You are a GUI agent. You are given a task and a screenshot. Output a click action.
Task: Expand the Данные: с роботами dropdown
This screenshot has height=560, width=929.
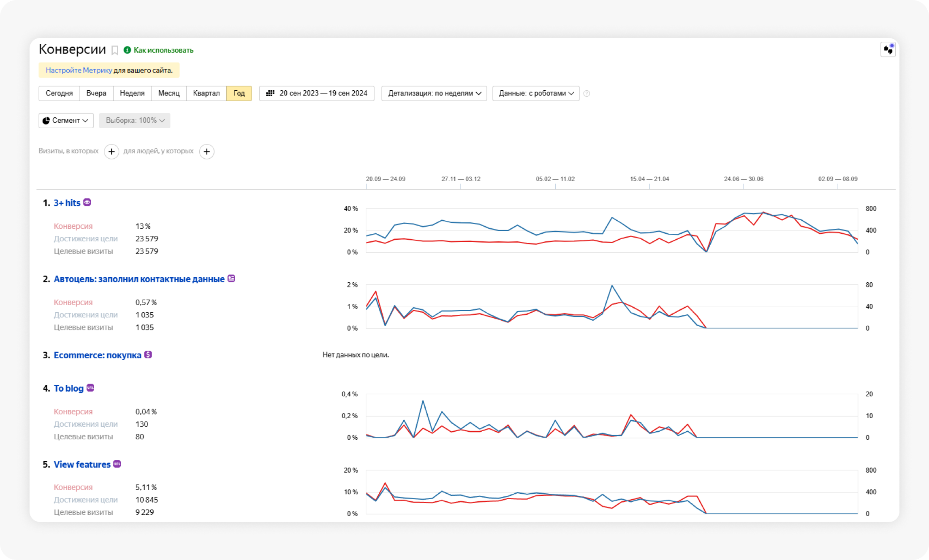(536, 93)
